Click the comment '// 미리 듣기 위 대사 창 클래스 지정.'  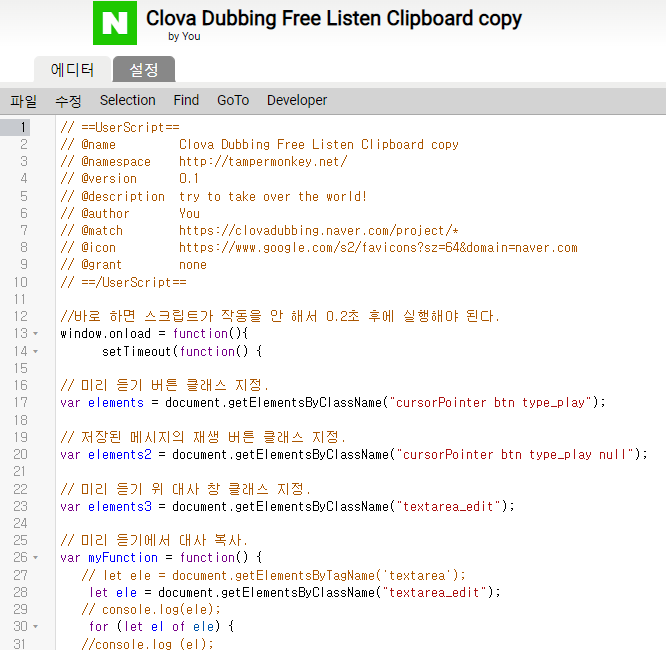tap(185, 489)
